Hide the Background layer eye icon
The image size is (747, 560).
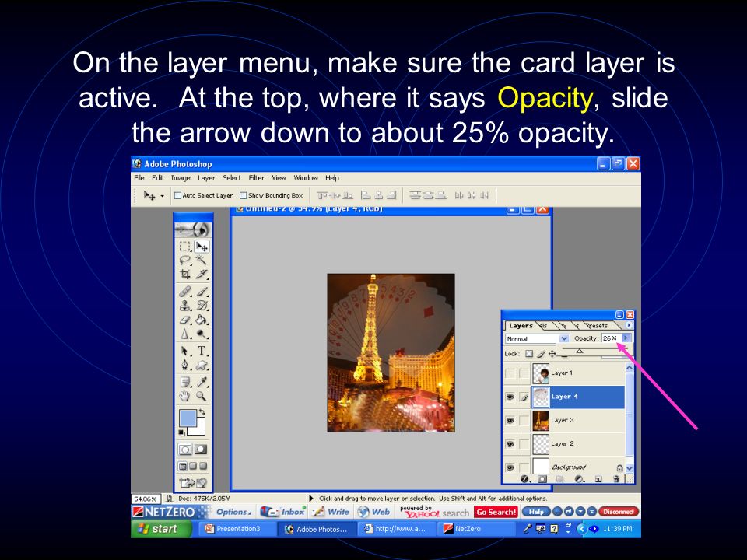coord(510,467)
